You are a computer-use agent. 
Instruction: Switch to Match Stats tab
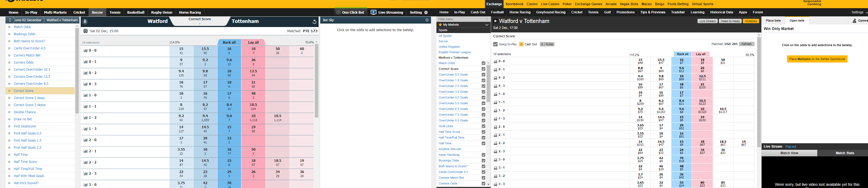pyautogui.click(x=845, y=153)
